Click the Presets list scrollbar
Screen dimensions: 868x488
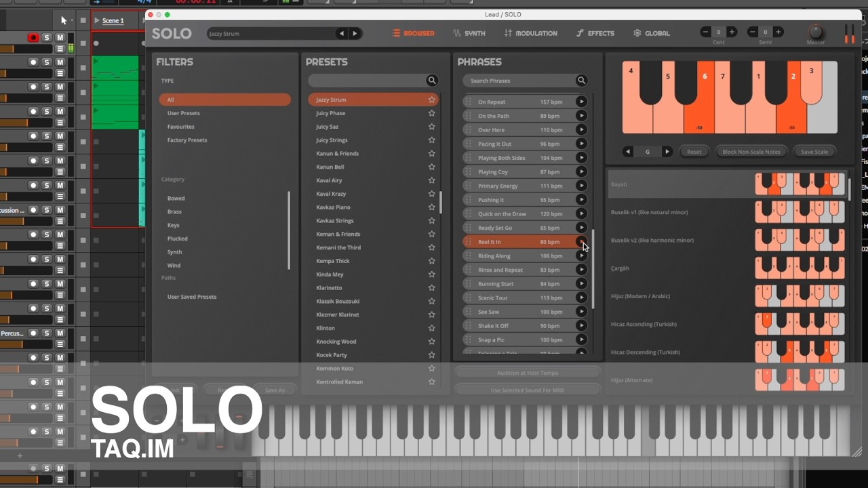441,202
